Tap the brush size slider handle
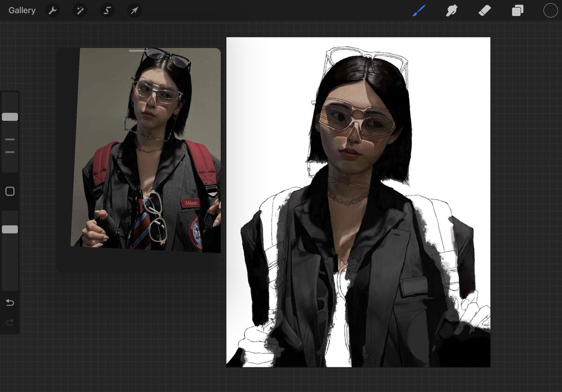The height and width of the screenshot is (392, 562). pos(10,117)
